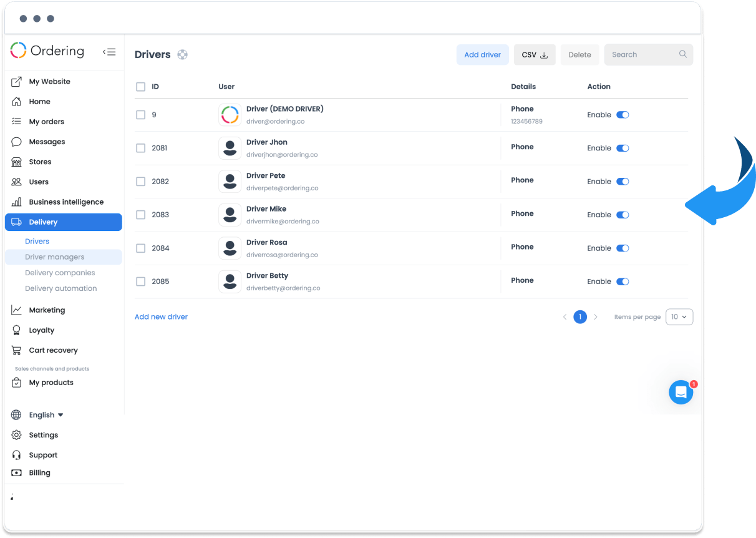Image resolution: width=756 pixels, height=538 pixels.
Task: Open the Delivery menu section
Action: pos(64,222)
